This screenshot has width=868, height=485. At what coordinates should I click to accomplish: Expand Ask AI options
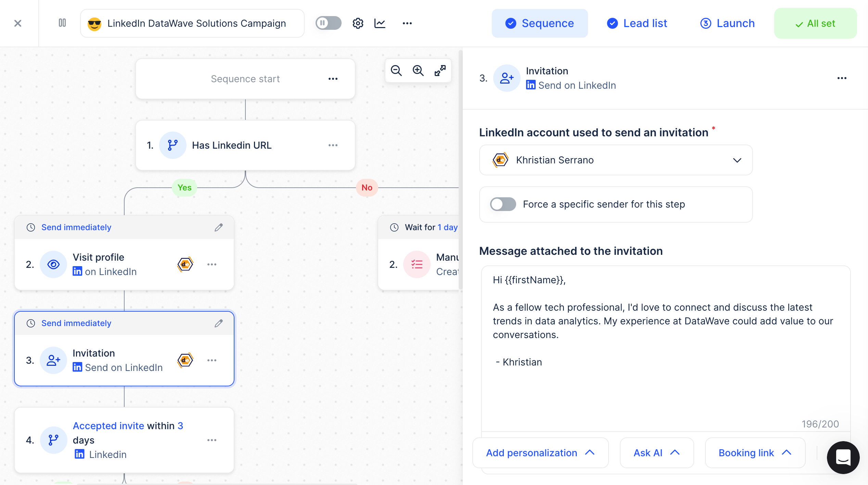click(x=656, y=453)
